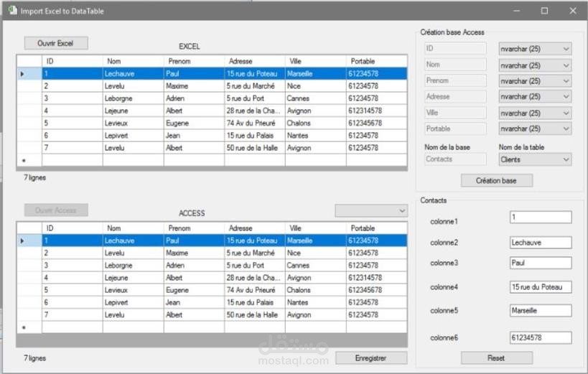Image resolution: width=588 pixels, height=374 pixels.
Task: Sort Excel grid by Ville column header
Action: point(316,61)
